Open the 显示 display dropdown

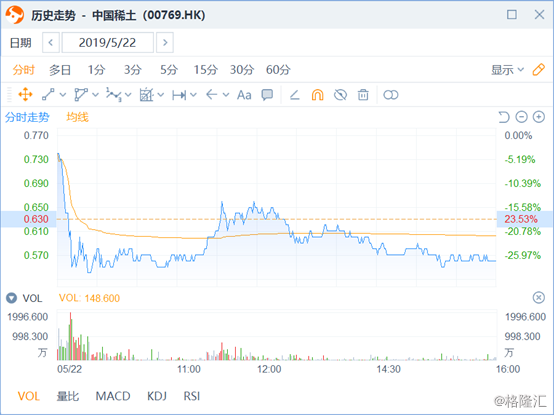tap(507, 70)
